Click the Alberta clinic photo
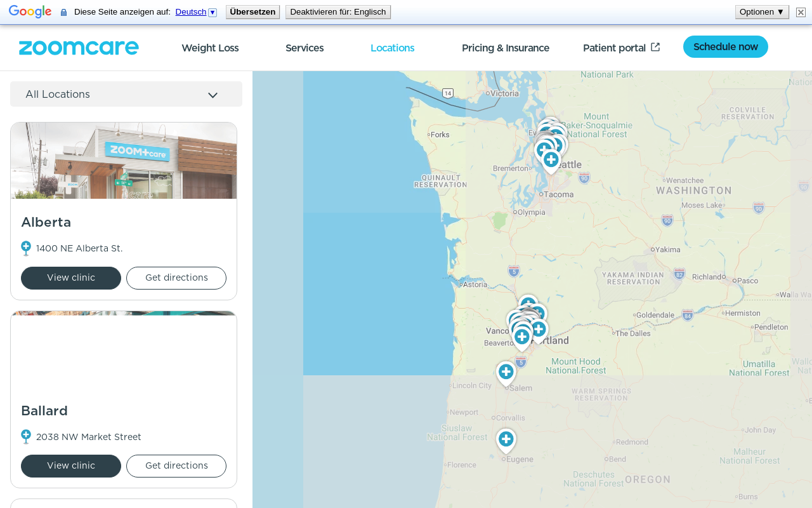The image size is (812, 508). pos(124,161)
